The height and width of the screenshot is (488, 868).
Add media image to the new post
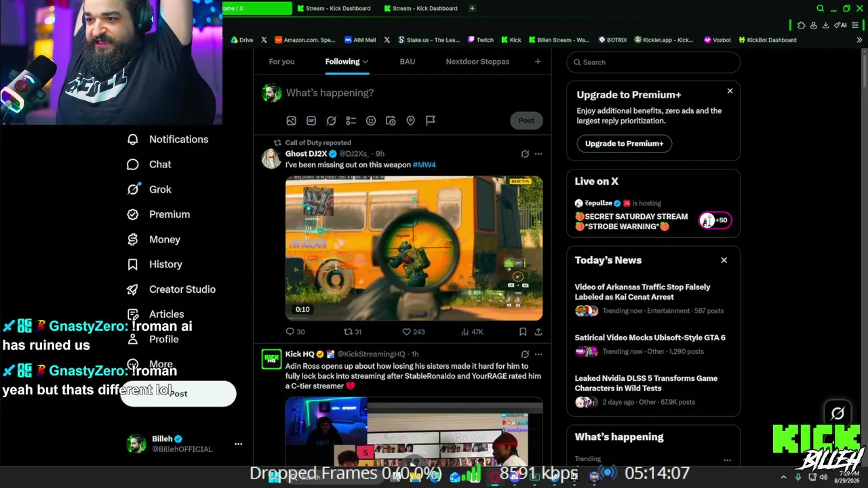coord(291,121)
